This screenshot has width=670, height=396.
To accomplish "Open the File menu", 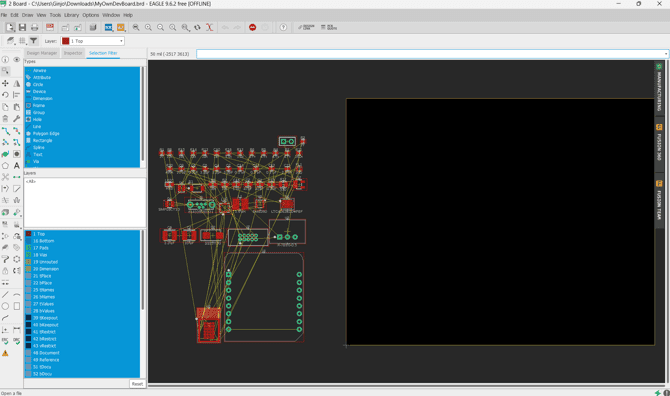I will (x=4, y=15).
